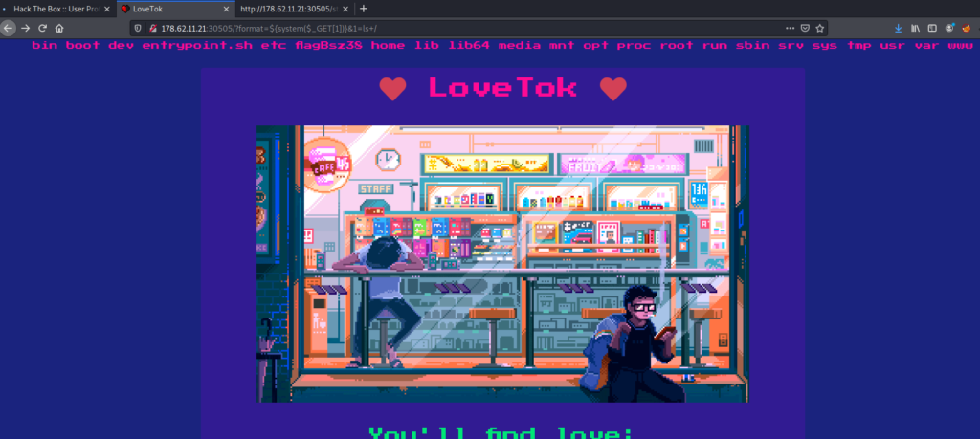Switch to the http://178.62.11.21:30505 tab
The height and width of the screenshot is (439, 980).
click(x=295, y=10)
